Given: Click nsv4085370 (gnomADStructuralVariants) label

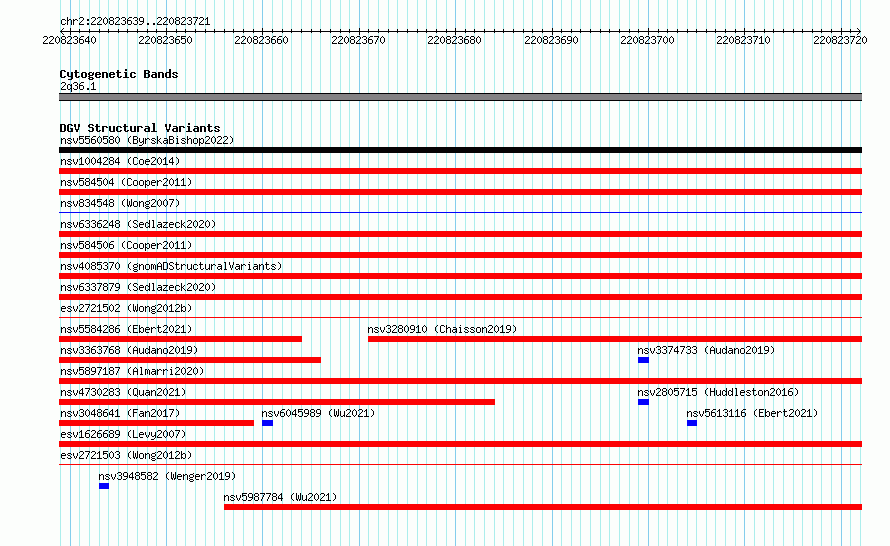Looking at the screenshot, I should pyautogui.click(x=171, y=266).
